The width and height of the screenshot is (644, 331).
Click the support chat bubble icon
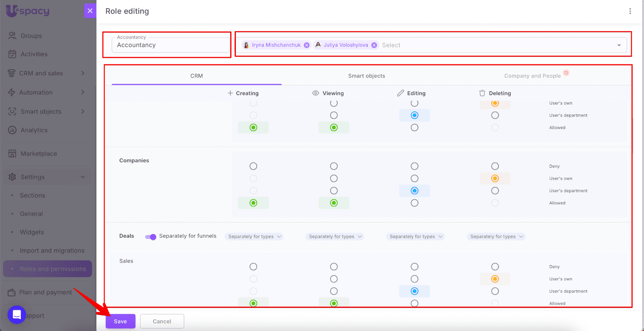17,315
